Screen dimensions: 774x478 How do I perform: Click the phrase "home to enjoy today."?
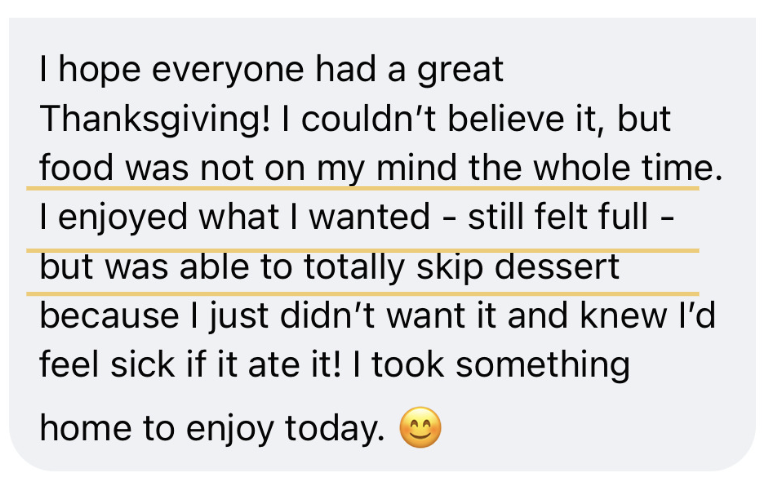click(211, 429)
